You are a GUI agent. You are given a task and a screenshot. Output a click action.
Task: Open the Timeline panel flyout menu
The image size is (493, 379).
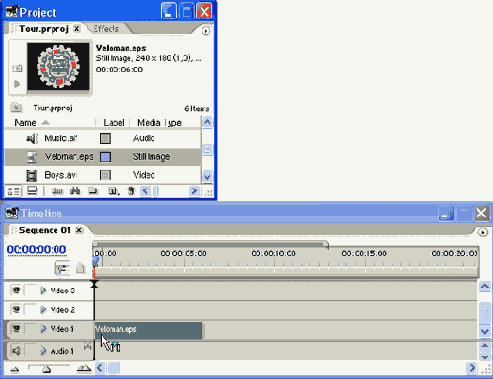(x=482, y=232)
